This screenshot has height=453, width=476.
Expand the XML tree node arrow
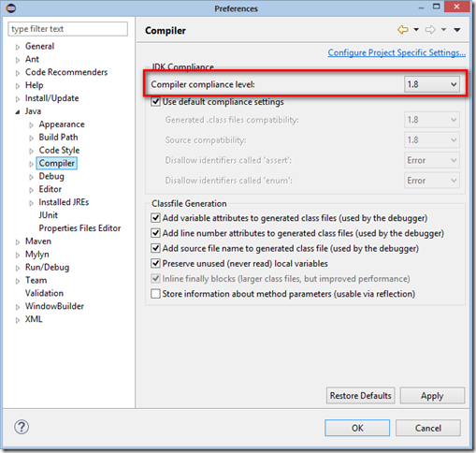point(18,320)
